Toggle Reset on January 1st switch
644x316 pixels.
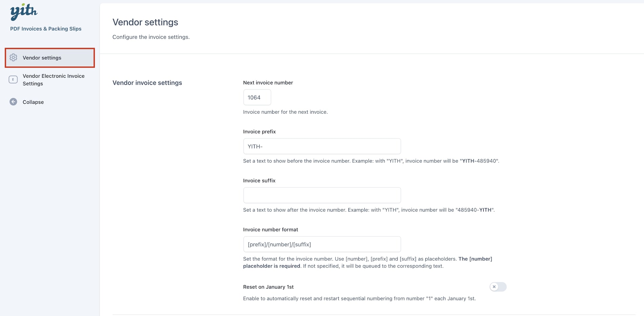click(x=498, y=287)
